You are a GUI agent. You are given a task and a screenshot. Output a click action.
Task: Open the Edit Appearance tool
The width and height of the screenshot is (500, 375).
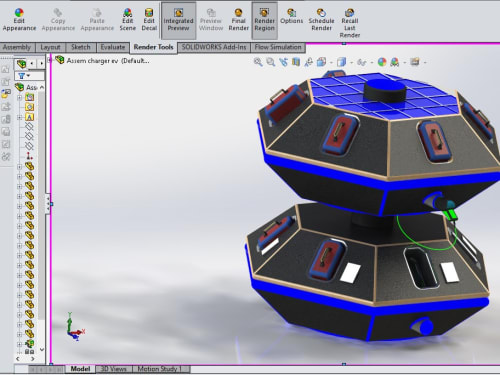pos(19,20)
